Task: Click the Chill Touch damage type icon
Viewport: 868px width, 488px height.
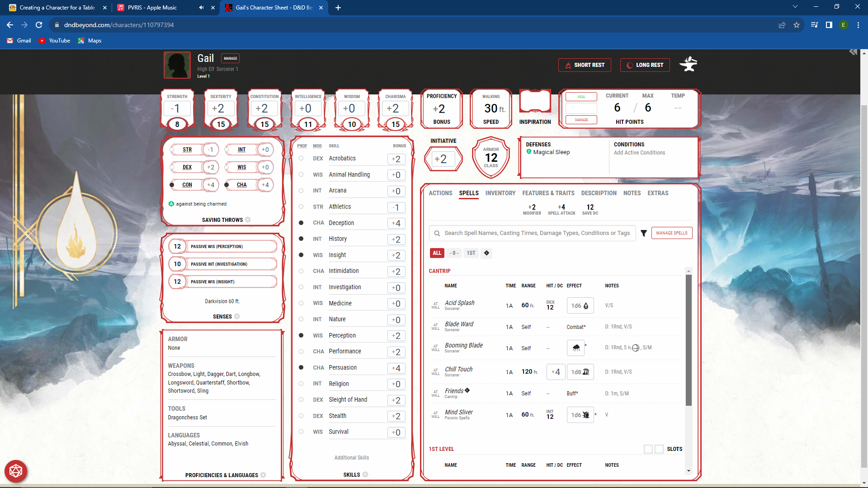Action: 586,371
